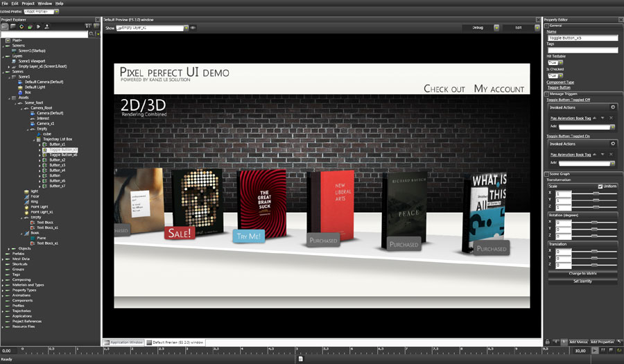Image resolution: width=624 pixels, height=364 pixels.
Task: Select the Box mesh node
Action: 28,92
